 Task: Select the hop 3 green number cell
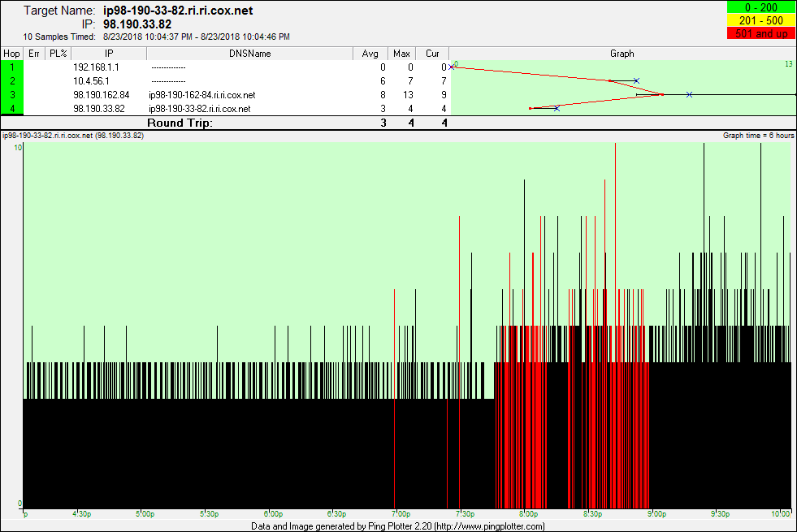coord(12,95)
